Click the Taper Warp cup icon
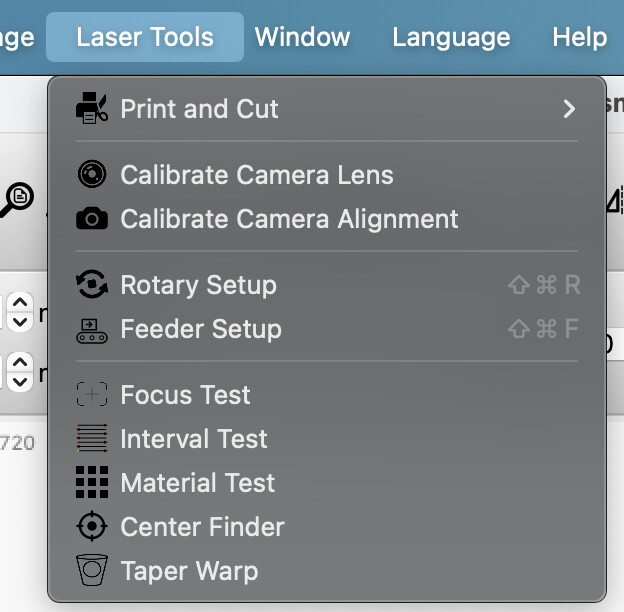 tap(92, 570)
